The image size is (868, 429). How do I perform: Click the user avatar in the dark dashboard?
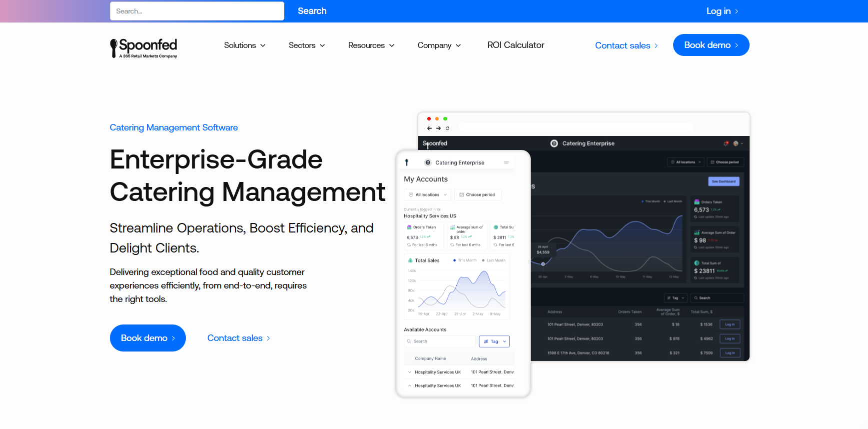tap(736, 143)
